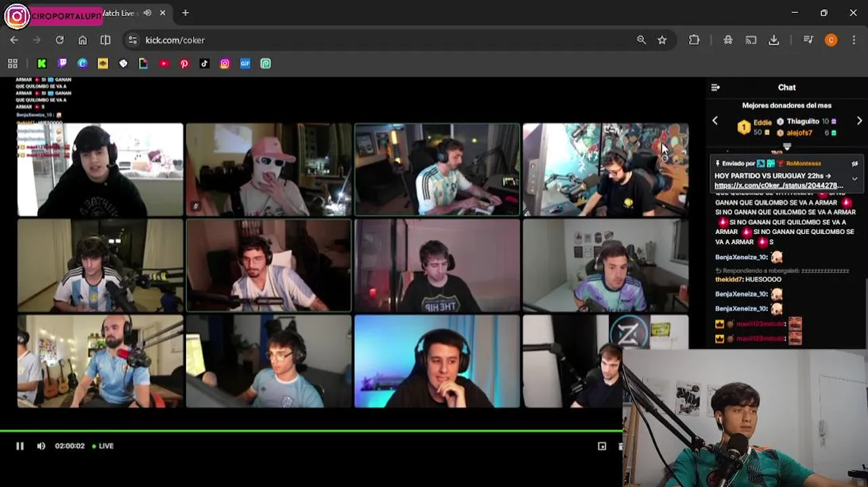The height and width of the screenshot is (487, 868).
Task: Open the browser downloads icon
Action: pyautogui.click(x=774, y=40)
